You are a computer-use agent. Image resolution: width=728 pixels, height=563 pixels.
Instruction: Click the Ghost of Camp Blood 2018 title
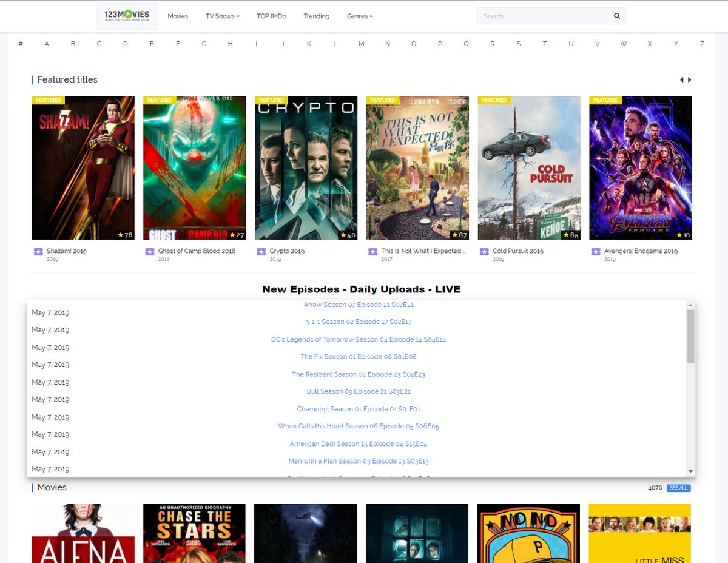click(x=197, y=251)
